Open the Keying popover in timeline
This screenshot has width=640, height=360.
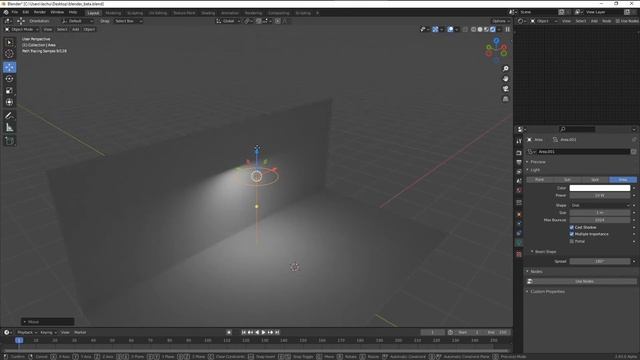click(49, 332)
